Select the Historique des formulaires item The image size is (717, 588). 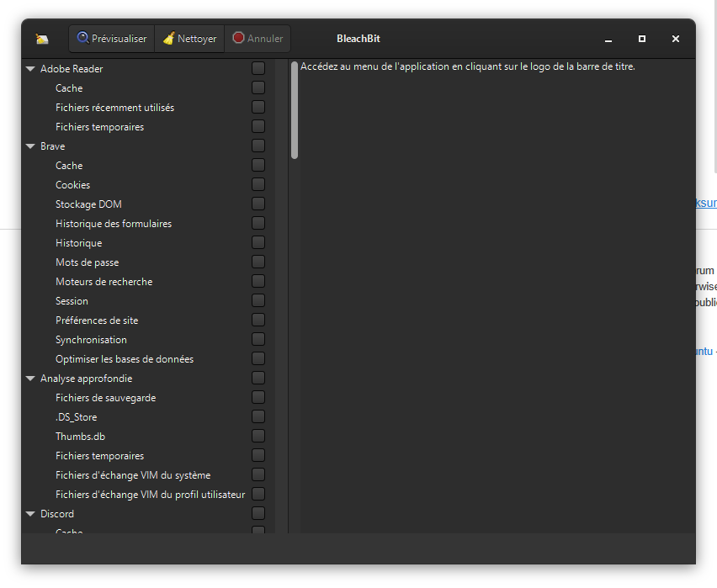click(x=114, y=224)
